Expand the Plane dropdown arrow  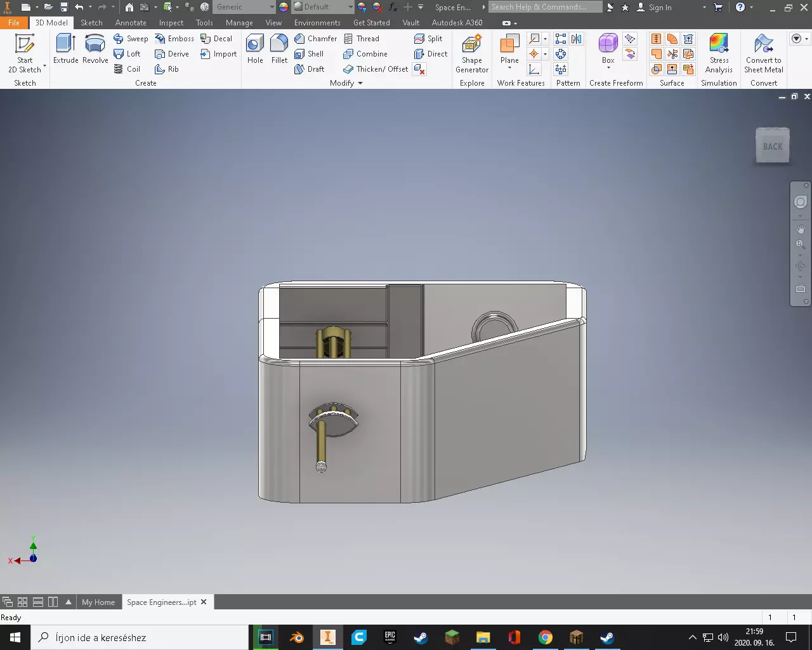click(x=509, y=69)
